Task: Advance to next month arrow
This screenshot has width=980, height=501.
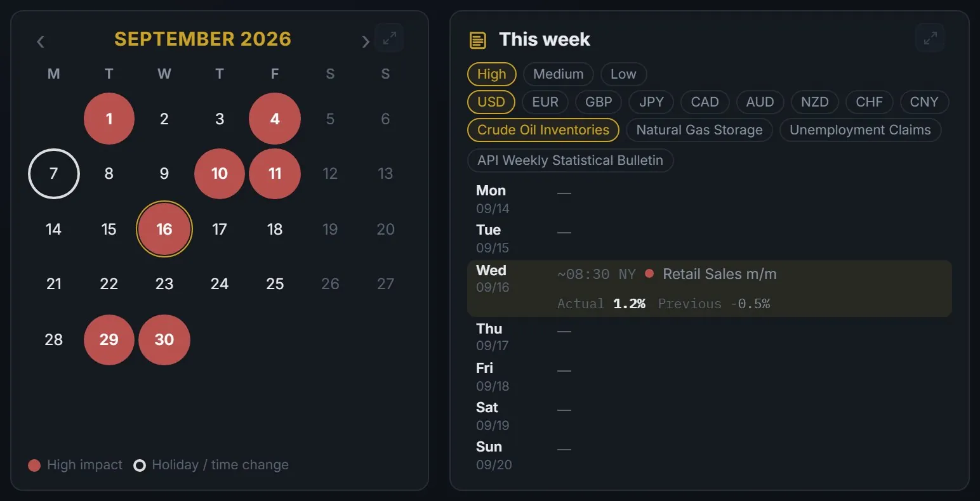Action: 365,42
